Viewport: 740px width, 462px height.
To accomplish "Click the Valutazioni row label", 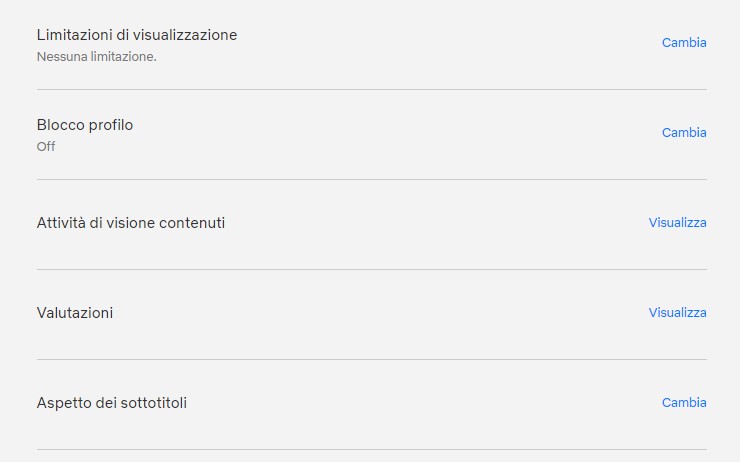I will [75, 313].
